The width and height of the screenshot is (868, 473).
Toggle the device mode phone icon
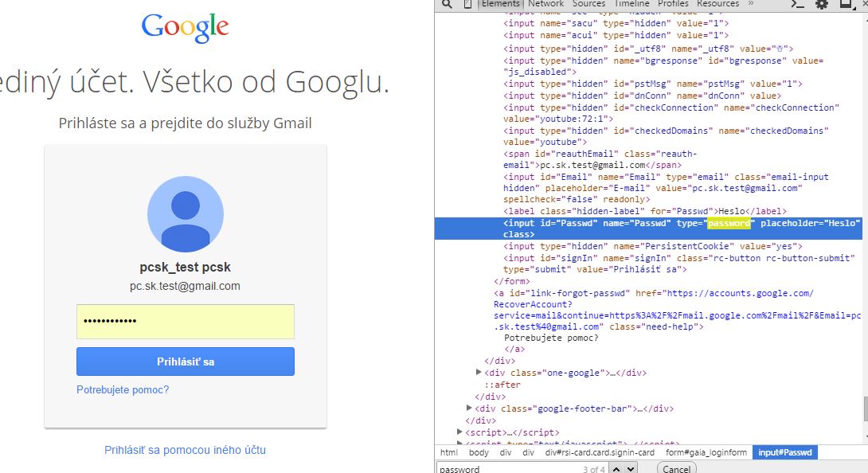[x=467, y=4]
